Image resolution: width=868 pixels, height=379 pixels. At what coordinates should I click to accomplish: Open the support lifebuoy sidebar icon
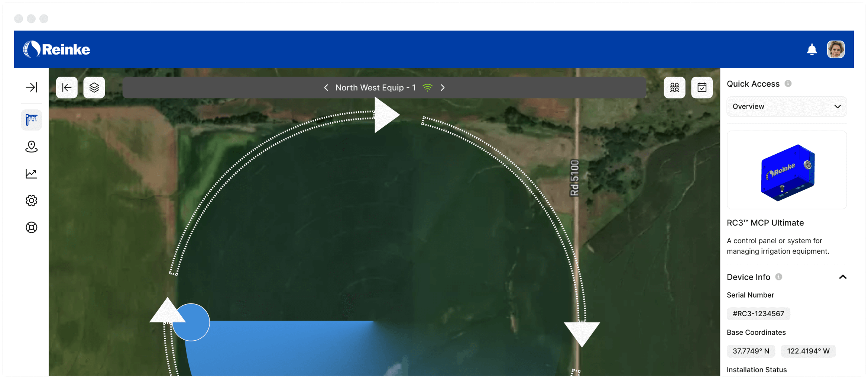pos(32,227)
